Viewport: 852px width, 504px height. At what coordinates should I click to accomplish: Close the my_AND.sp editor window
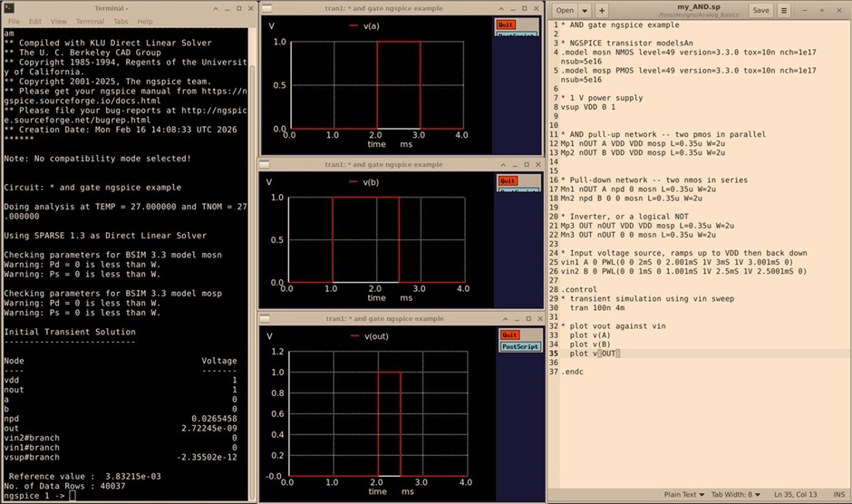(841, 11)
